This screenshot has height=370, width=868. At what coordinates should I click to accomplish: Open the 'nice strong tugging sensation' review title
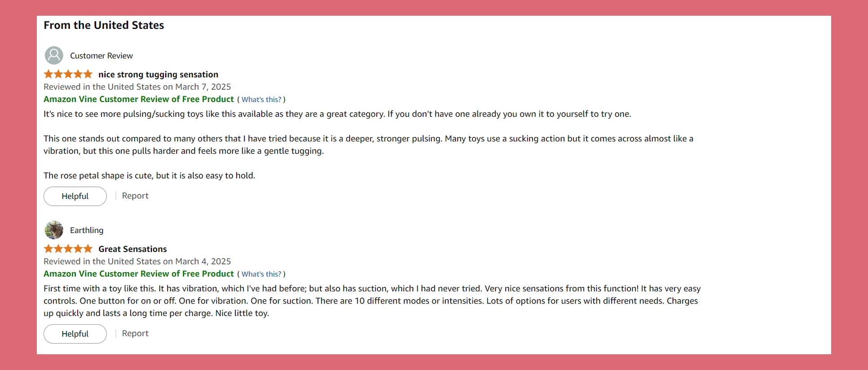159,75
